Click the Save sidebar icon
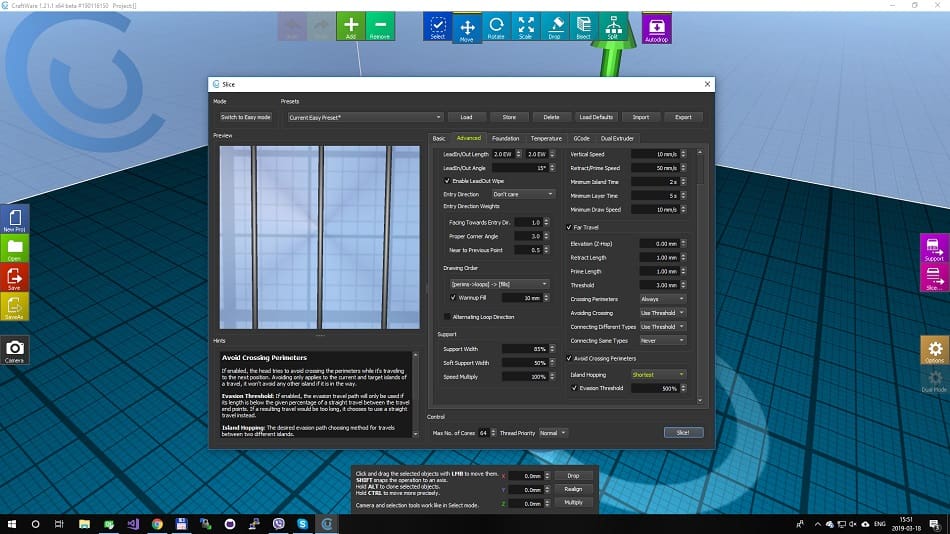The image size is (950, 534). click(x=15, y=278)
